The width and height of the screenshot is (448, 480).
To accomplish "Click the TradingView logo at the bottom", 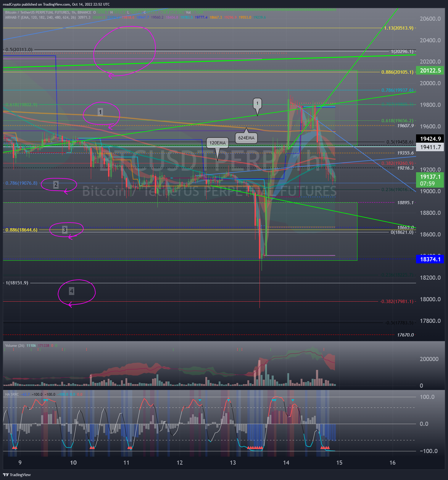I will pyautogui.click(x=17, y=475).
